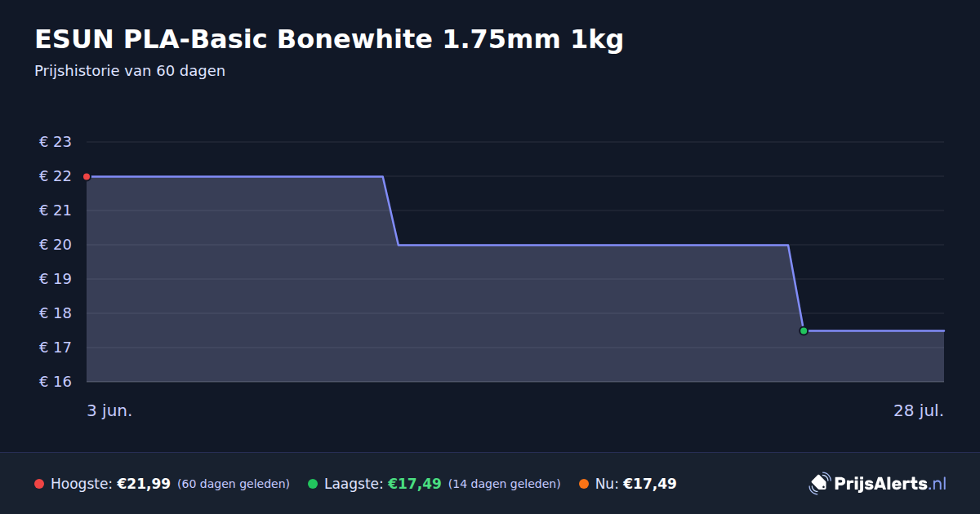Click the Hoogste €21,99 price value
This screenshot has height=514, width=980.
point(144,484)
